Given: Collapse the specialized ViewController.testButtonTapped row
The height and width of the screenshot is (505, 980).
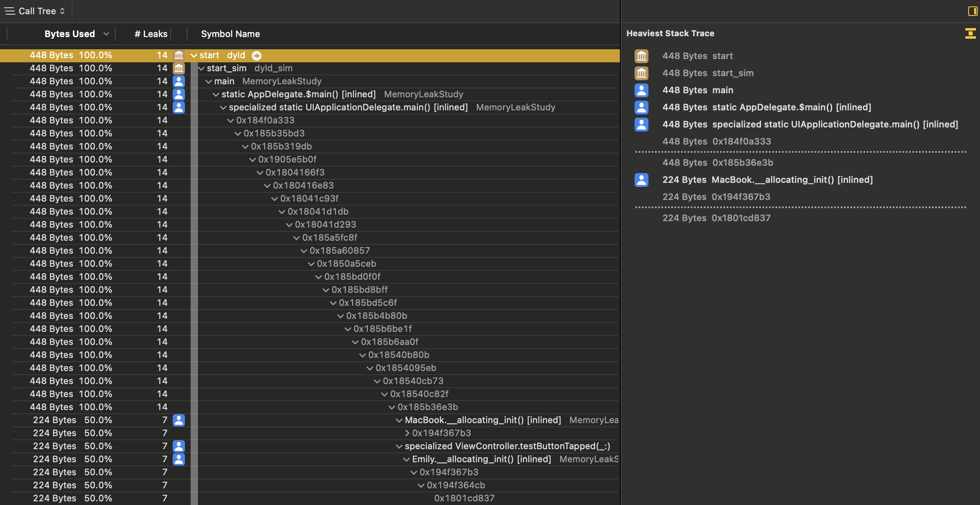Looking at the screenshot, I should click(x=400, y=446).
